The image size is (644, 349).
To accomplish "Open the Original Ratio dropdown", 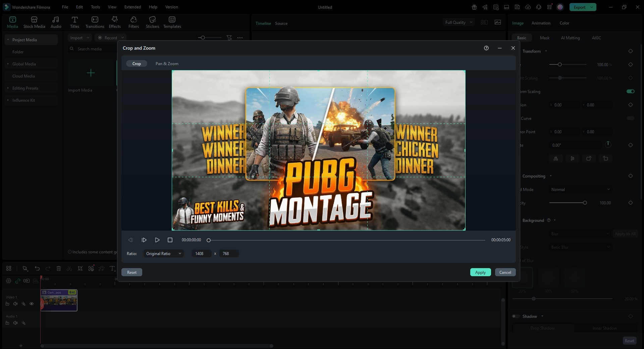I will [x=163, y=253].
